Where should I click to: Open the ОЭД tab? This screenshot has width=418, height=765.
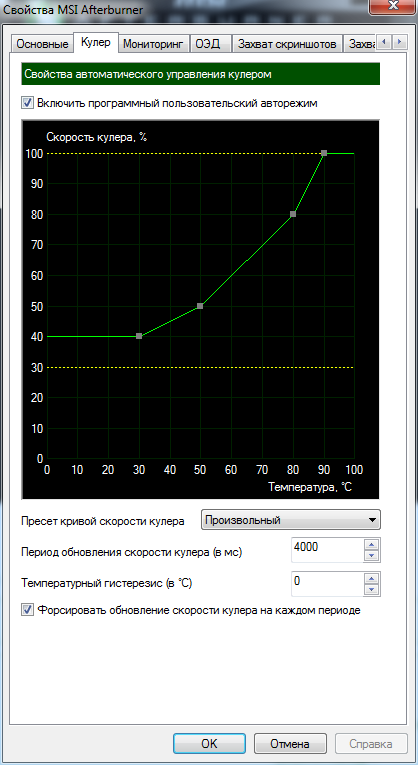pyautogui.click(x=208, y=44)
